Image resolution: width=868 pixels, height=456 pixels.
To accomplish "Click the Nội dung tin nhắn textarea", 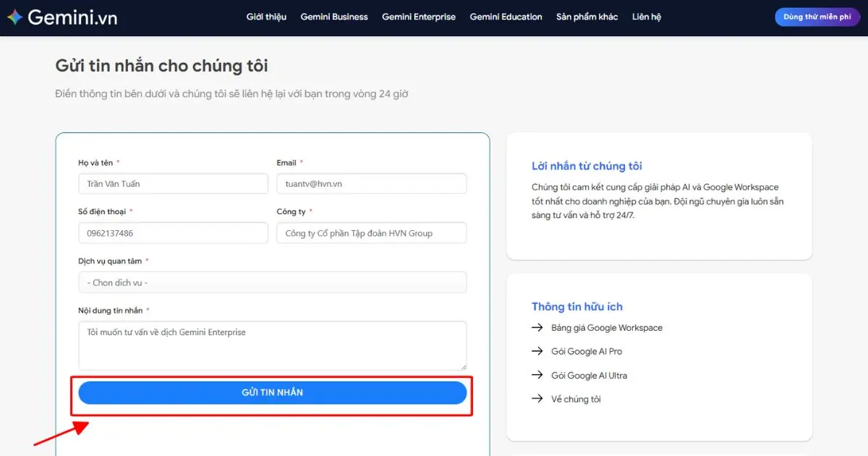I will [273, 346].
